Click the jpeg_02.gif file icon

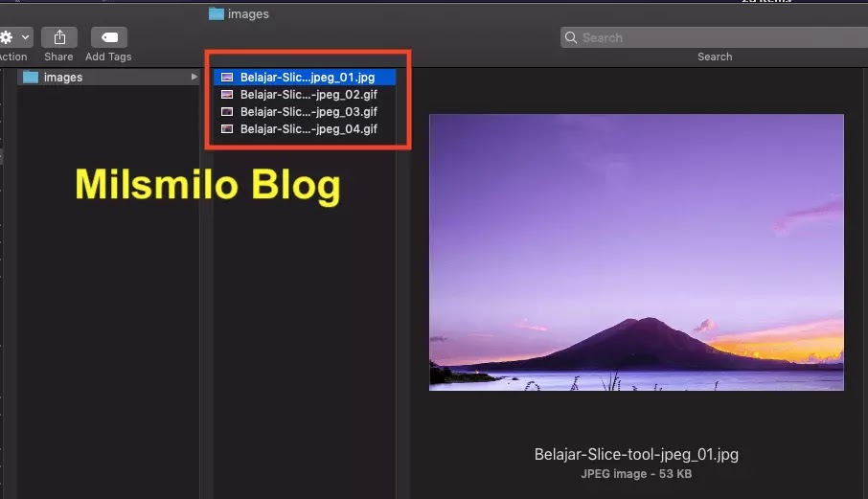pos(227,95)
